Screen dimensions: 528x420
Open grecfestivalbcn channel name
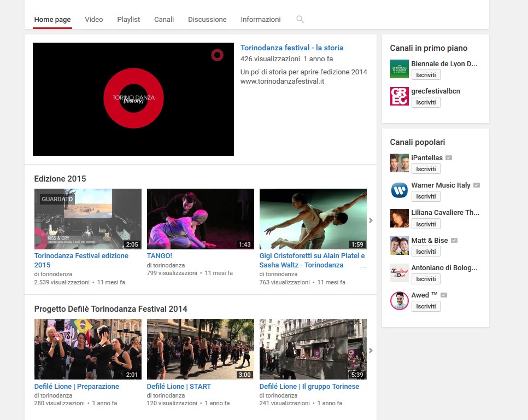(436, 91)
